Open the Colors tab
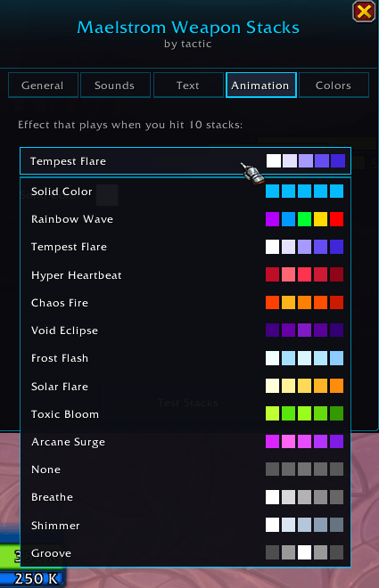Image resolution: width=379 pixels, height=588 pixels. pos(334,86)
